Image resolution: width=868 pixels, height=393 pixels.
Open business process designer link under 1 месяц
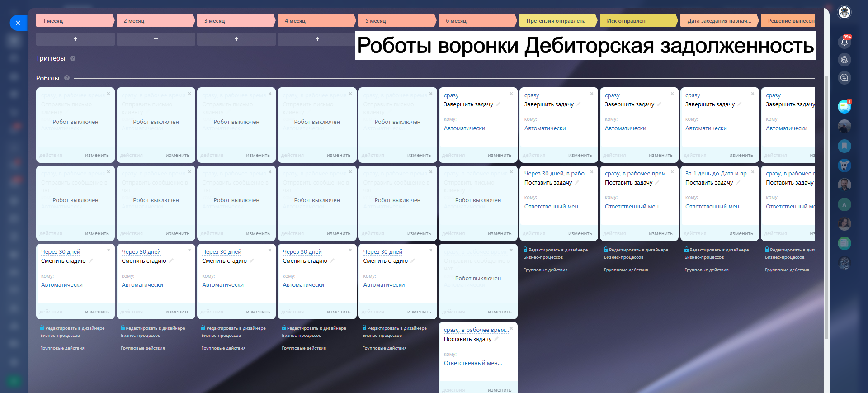coord(72,331)
